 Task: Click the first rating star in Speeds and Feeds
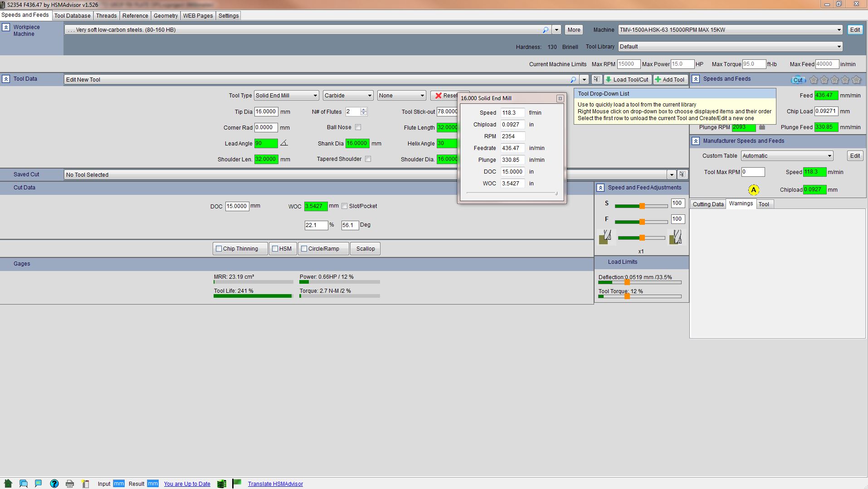(814, 80)
